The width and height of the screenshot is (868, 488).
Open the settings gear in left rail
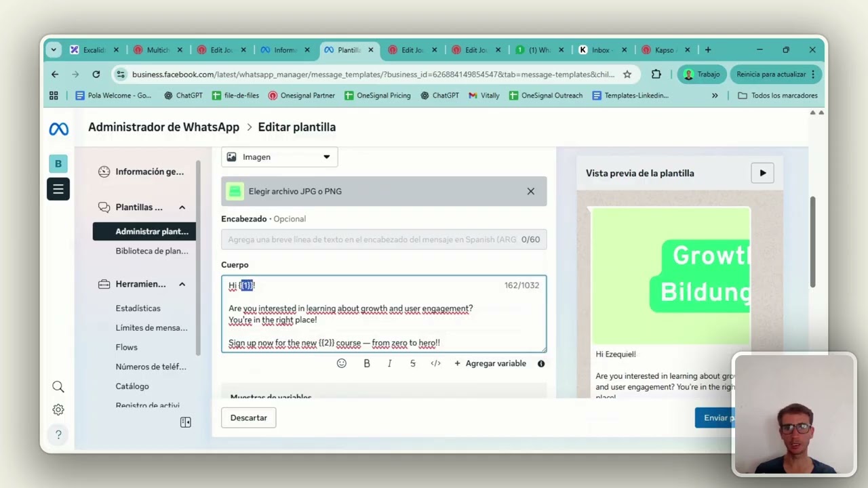pyautogui.click(x=58, y=409)
